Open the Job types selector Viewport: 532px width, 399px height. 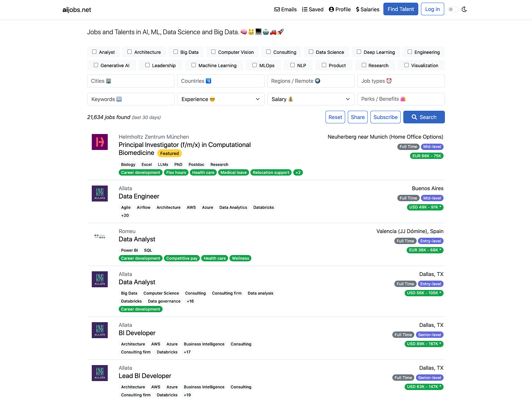[x=401, y=81]
